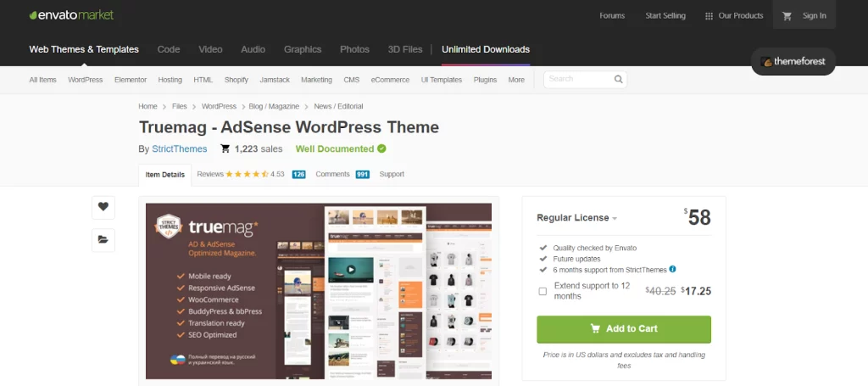Click the WordPress breadcrumb
The image size is (868, 386).
(x=219, y=106)
